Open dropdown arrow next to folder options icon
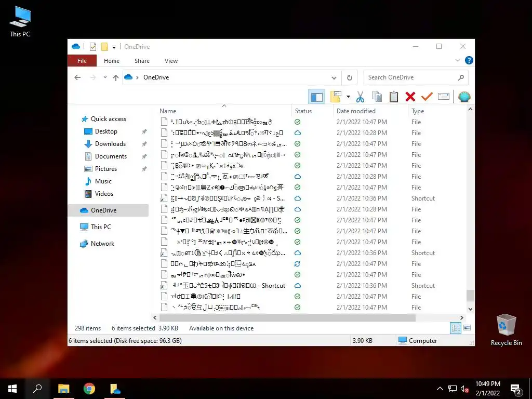The width and height of the screenshot is (532, 399). click(348, 97)
